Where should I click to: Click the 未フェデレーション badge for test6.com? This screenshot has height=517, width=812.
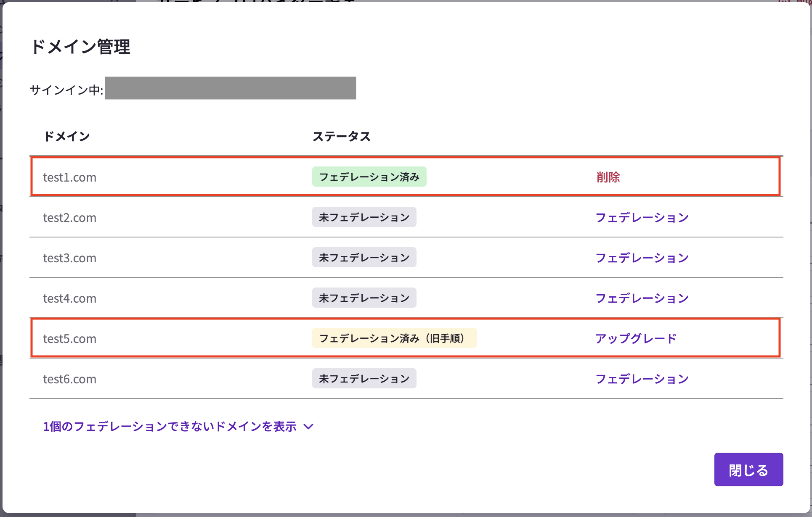pos(364,378)
